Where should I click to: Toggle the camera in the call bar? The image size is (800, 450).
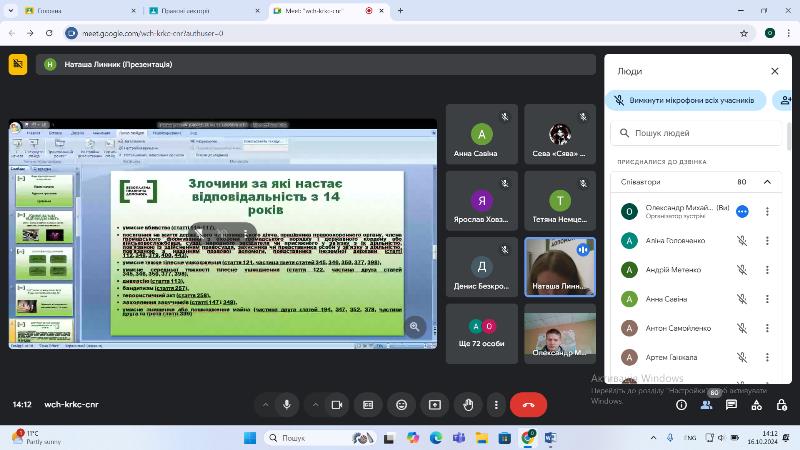337,405
